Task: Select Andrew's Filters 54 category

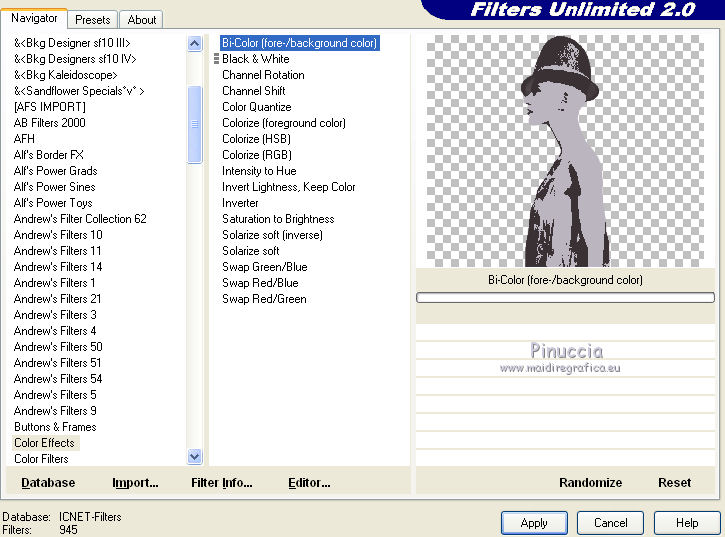Action: click(x=58, y=379)
